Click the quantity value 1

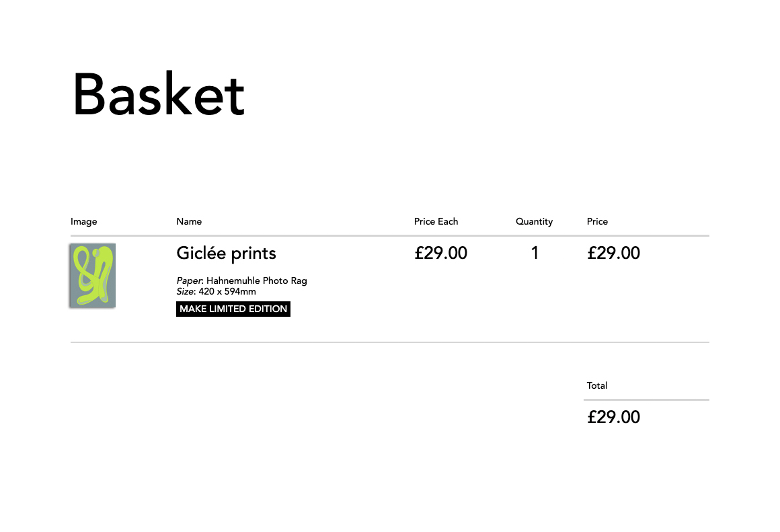pos(535,254)
